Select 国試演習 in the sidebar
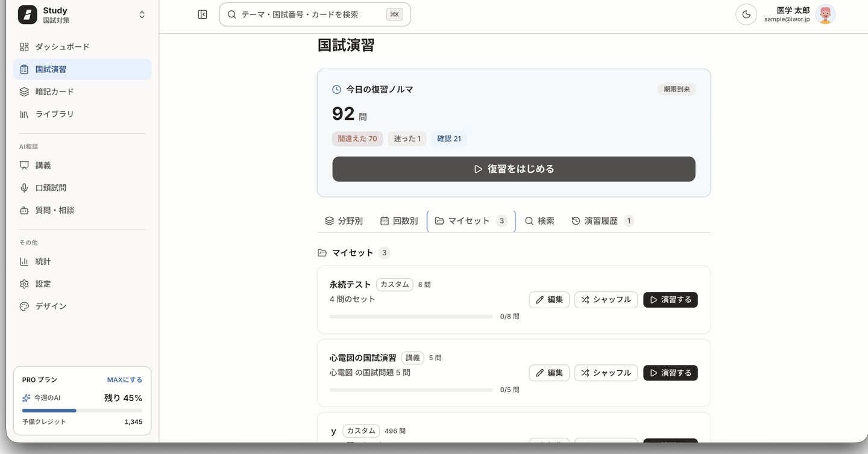The height and width of the screenshot is (454, 868). tap(83, 69)
